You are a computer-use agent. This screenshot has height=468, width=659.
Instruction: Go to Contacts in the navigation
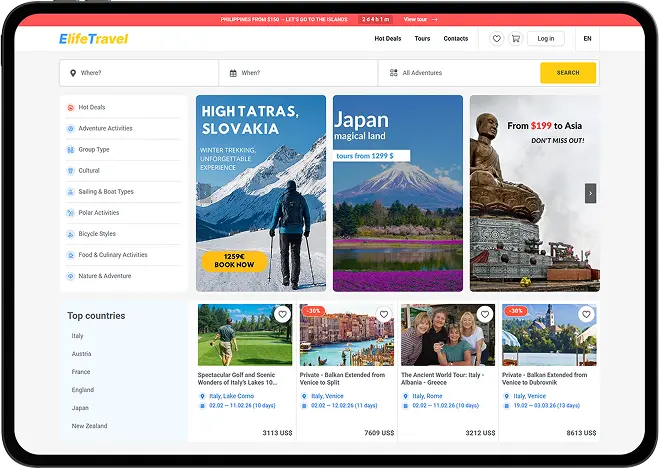click(455, 39)
